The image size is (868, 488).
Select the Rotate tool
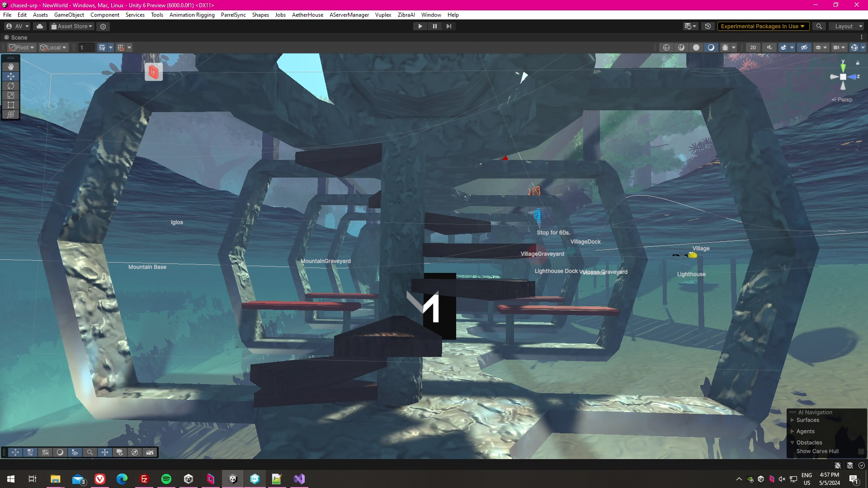(x=11, y=86)
